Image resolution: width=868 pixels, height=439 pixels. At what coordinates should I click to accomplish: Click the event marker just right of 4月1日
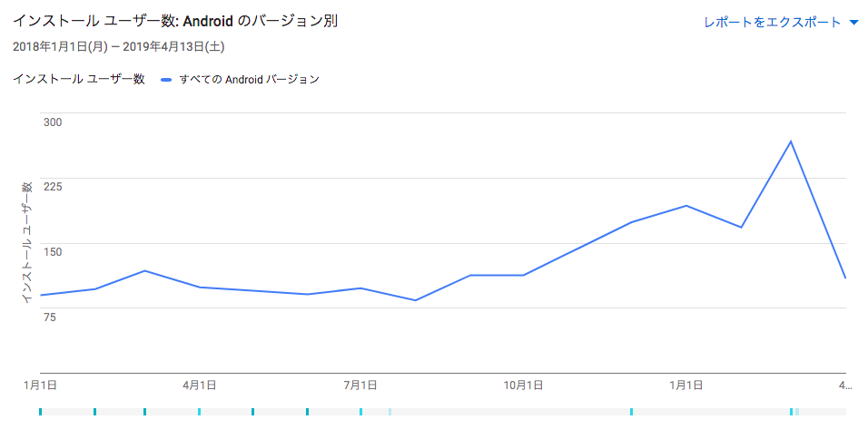(252, 413)
